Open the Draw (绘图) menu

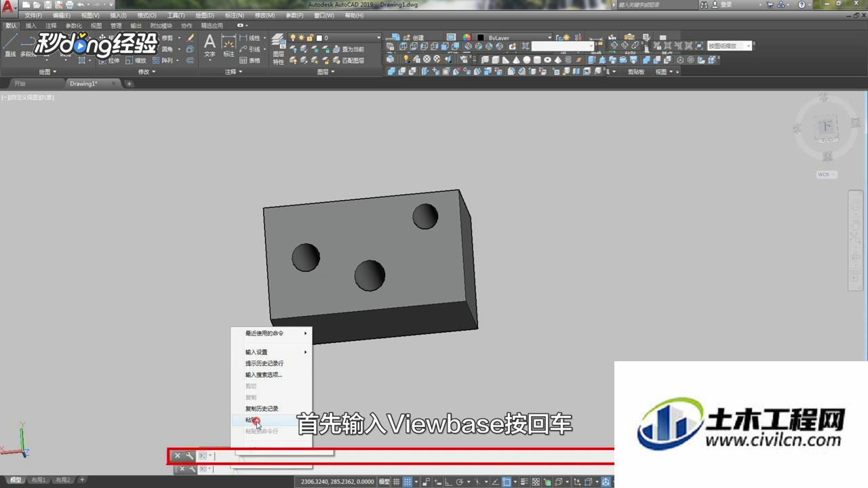point(204,15)
